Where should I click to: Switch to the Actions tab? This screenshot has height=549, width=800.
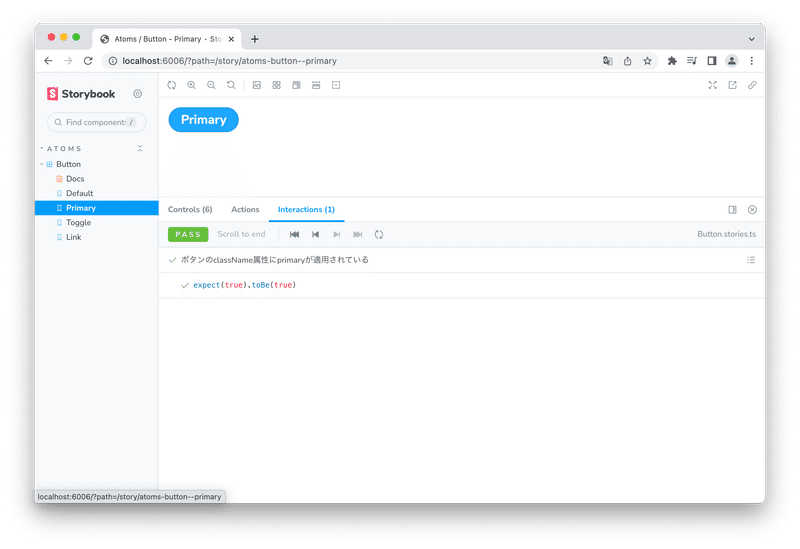(245, 210)
